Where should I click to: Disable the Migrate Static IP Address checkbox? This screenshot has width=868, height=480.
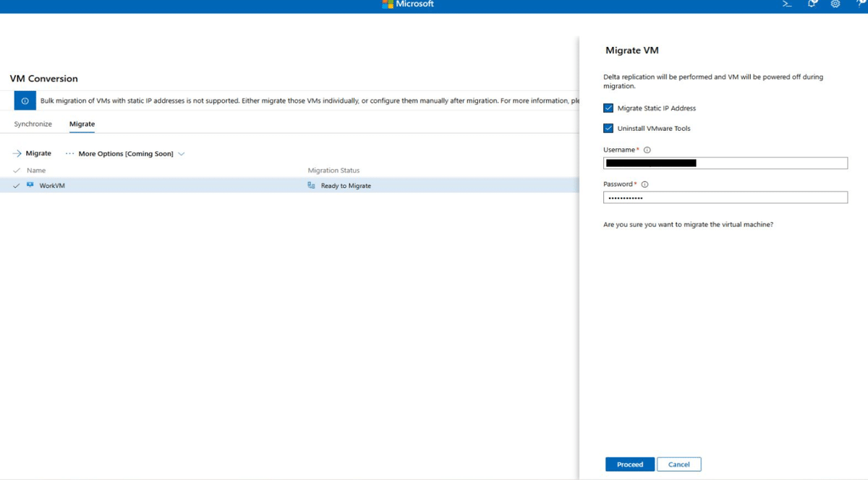(x=608, y=108)
